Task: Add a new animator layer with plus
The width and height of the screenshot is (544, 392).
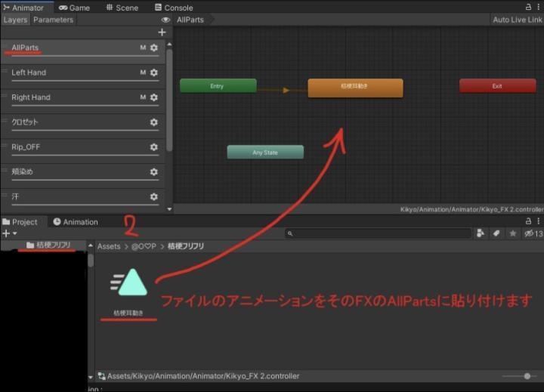Action: click(162, 32)
